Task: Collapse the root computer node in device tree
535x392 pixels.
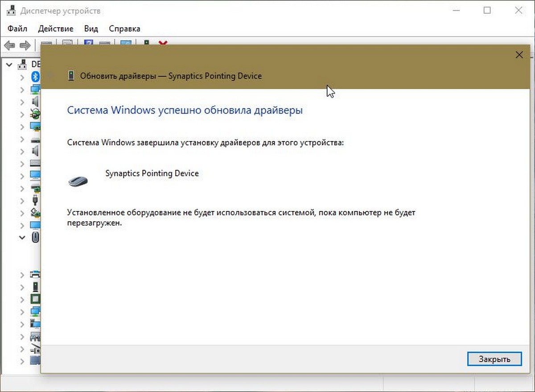Action: pos(9,65)
